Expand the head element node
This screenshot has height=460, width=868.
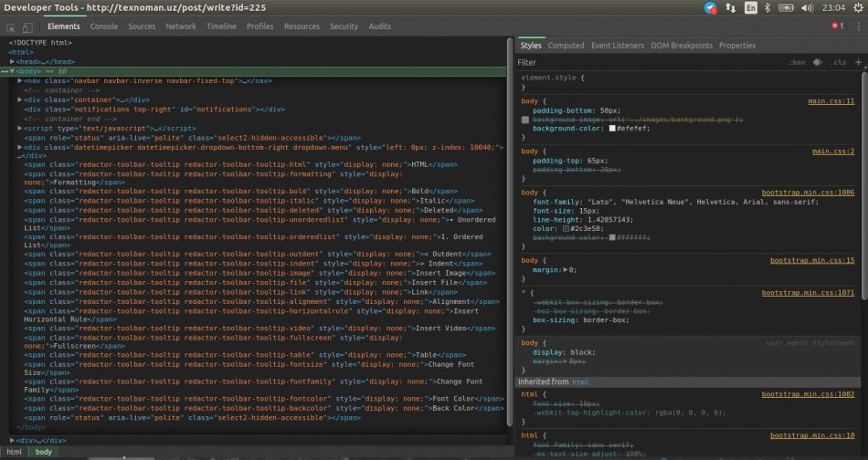14,61
